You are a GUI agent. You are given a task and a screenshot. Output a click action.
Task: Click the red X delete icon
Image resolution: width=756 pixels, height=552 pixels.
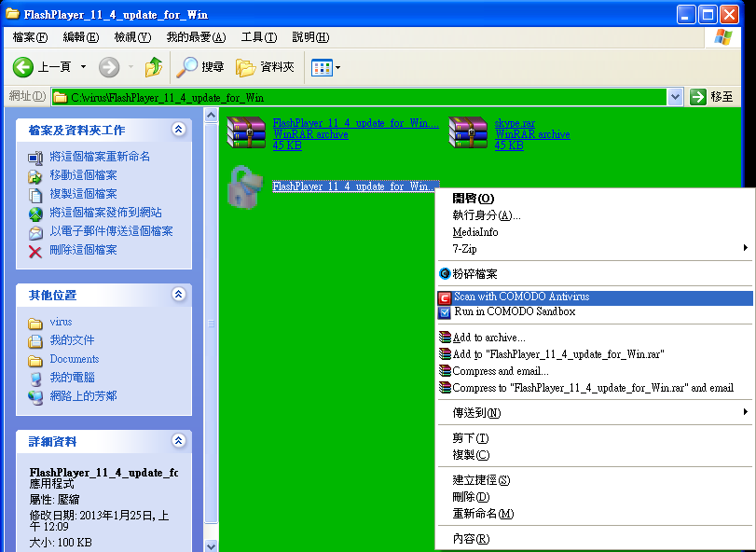(35, 252)
